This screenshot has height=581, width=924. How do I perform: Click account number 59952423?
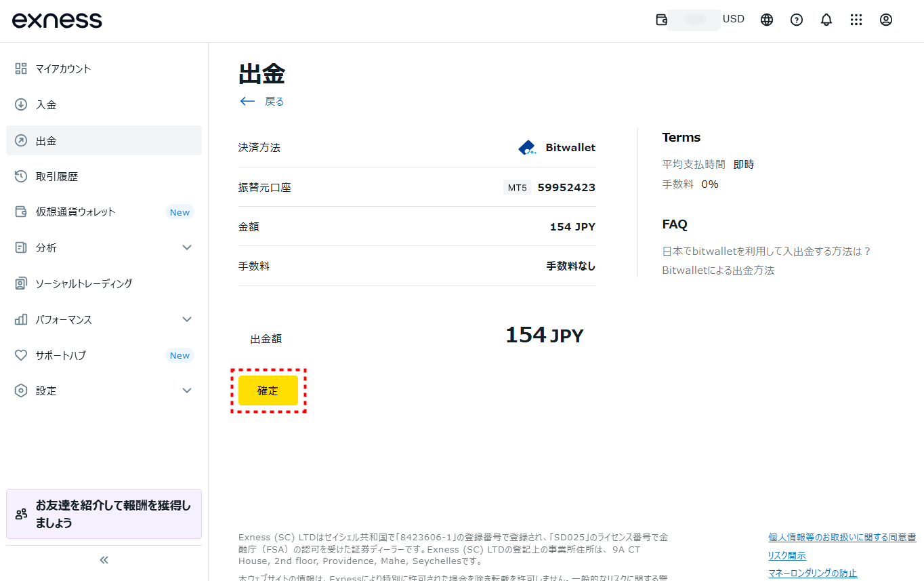pyautogui.click(x=566, y=187)
